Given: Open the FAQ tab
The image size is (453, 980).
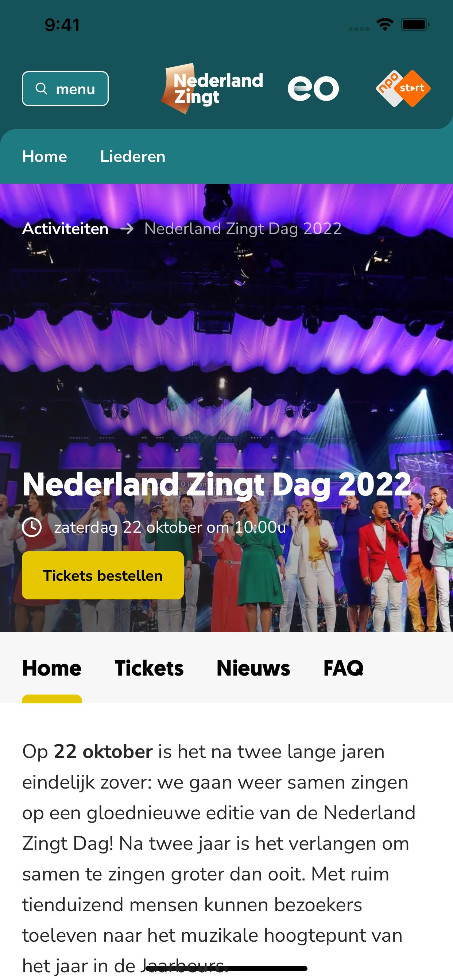Looking at the screenshot, I should point(343,668).
